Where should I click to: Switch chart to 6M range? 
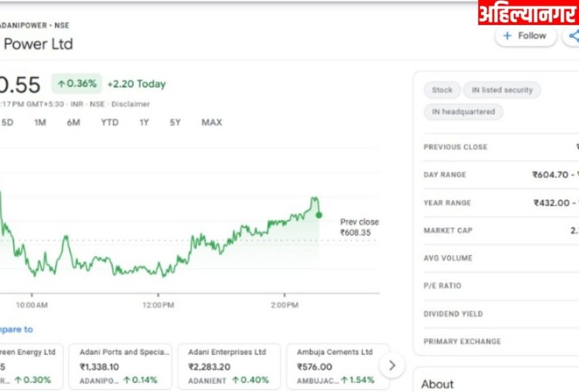pos(74,122)
